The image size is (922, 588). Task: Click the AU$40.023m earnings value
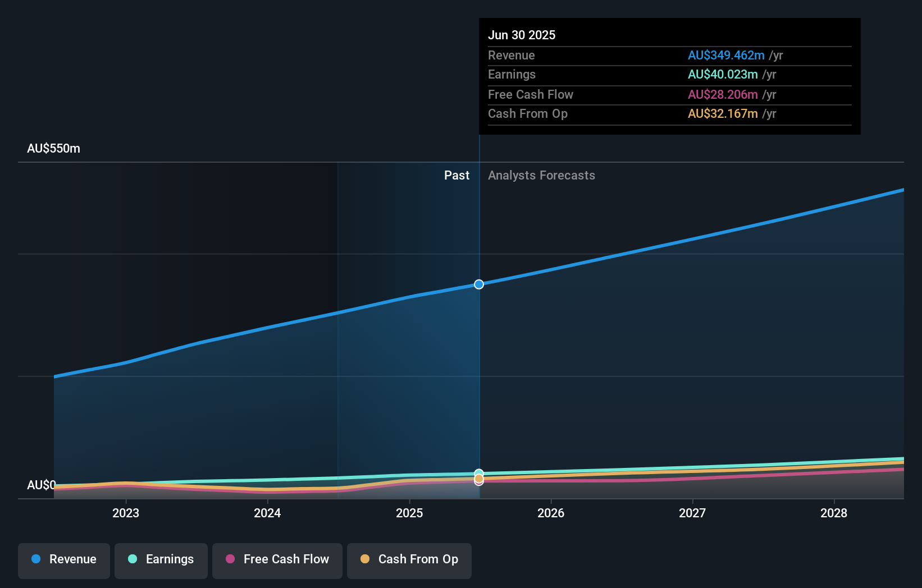click(x=723, y=75)
